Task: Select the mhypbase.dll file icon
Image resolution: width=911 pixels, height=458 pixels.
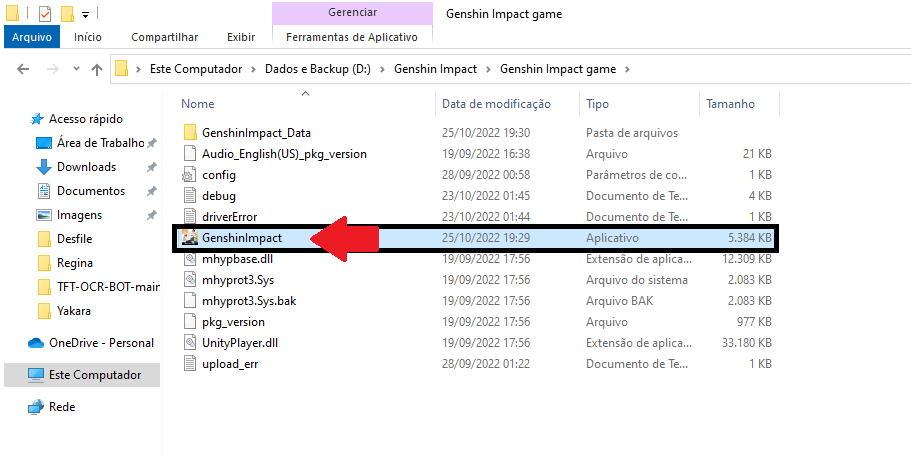Action: pyautogui.click(x=190, y=259)
